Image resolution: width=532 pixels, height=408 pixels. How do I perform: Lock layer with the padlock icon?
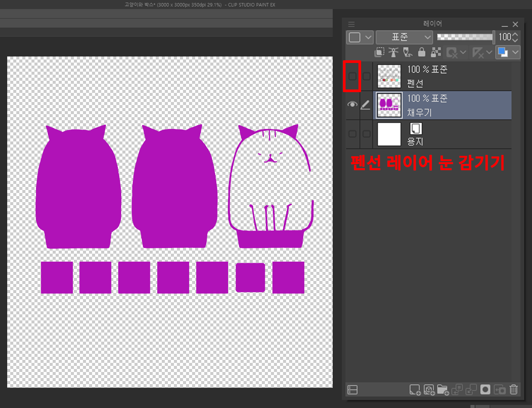click(x=421, y=52)
